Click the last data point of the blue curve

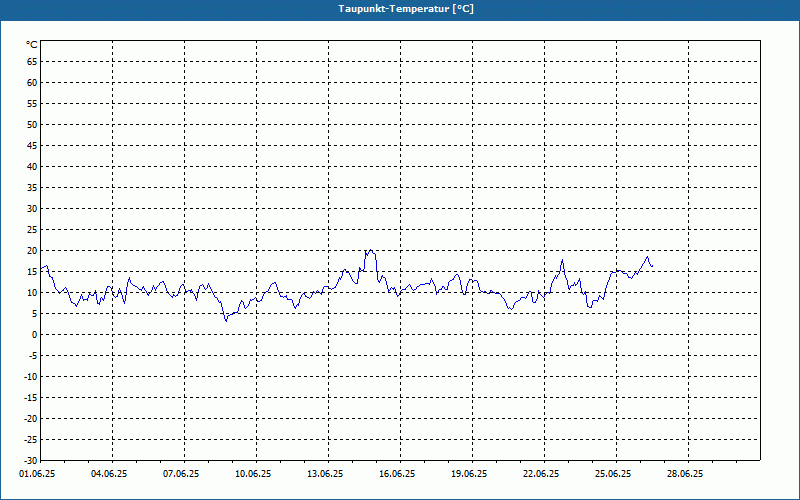click(652, 266)
